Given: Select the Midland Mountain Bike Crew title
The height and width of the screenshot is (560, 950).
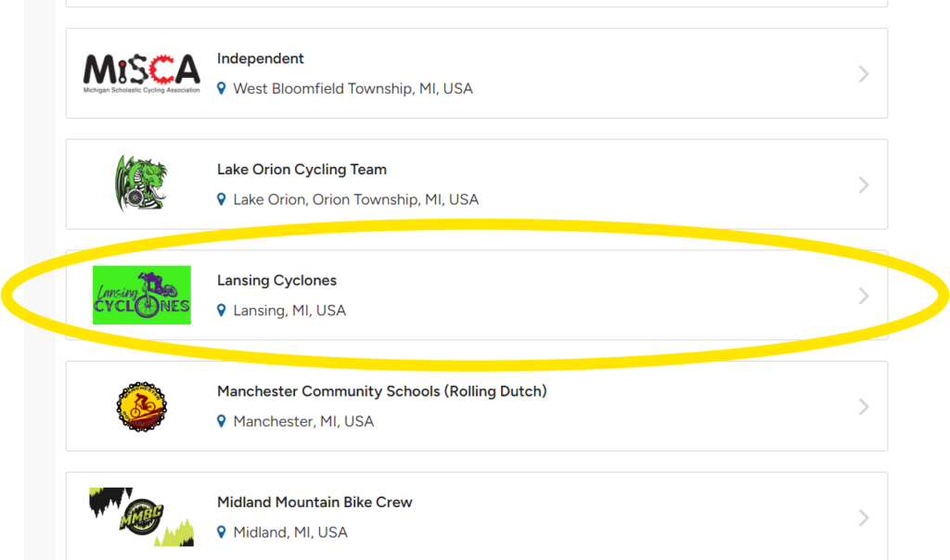Looking at the screenshot, I should 315,502.
